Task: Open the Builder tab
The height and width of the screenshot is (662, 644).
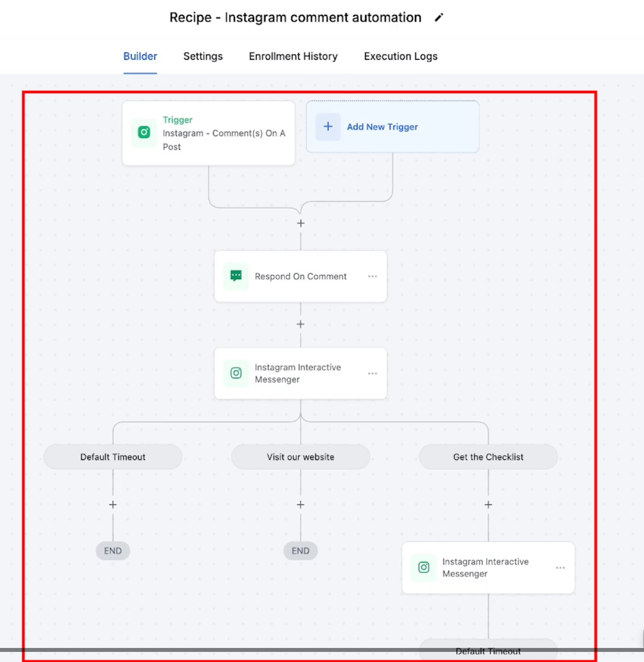Action: (x=140, y=56)
